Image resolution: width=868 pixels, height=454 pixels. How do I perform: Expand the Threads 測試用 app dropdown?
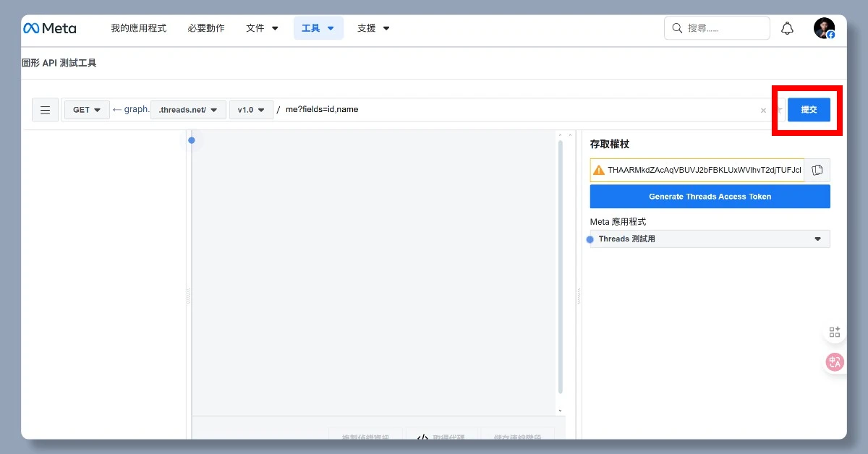point(710,239)
